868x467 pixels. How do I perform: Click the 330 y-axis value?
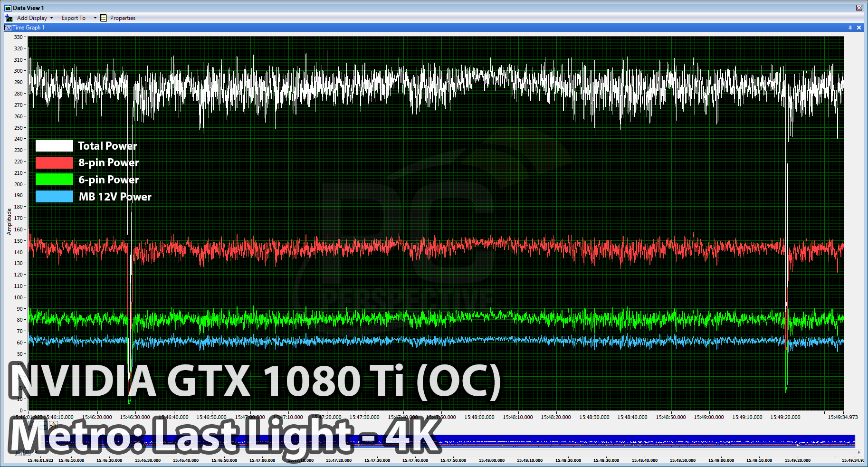coord(18,37)
